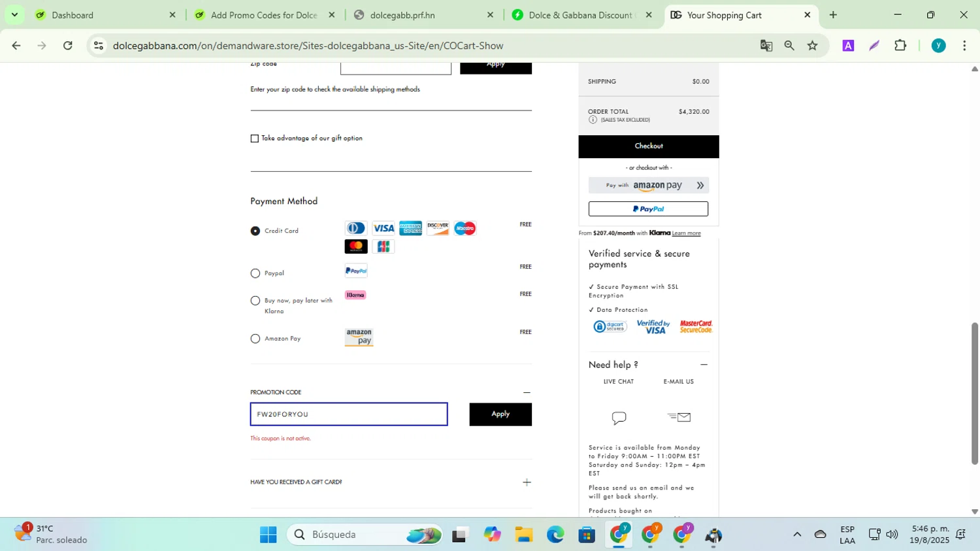Click the Mastercard logo icon
980x551 pixels.
(356, 246)
